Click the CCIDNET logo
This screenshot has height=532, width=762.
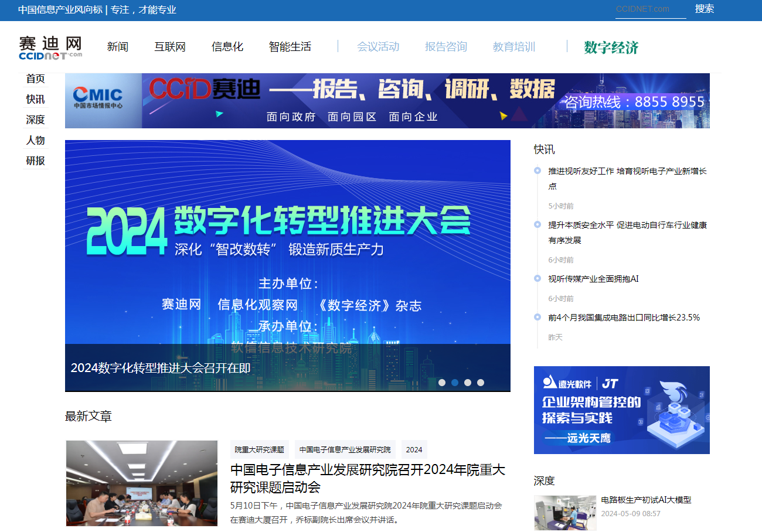tap(50, 47)
